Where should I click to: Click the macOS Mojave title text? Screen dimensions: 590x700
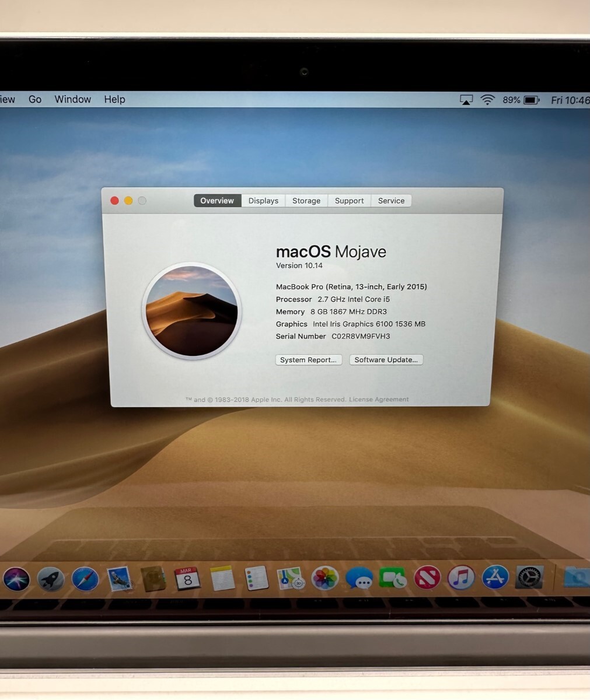point(331,251)
